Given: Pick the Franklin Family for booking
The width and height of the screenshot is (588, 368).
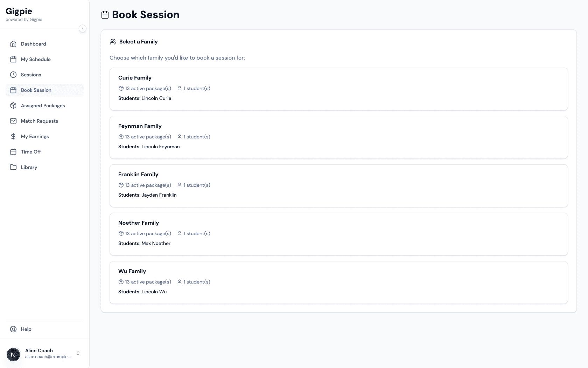Looking at the screenshot, I should pos(338,186).
